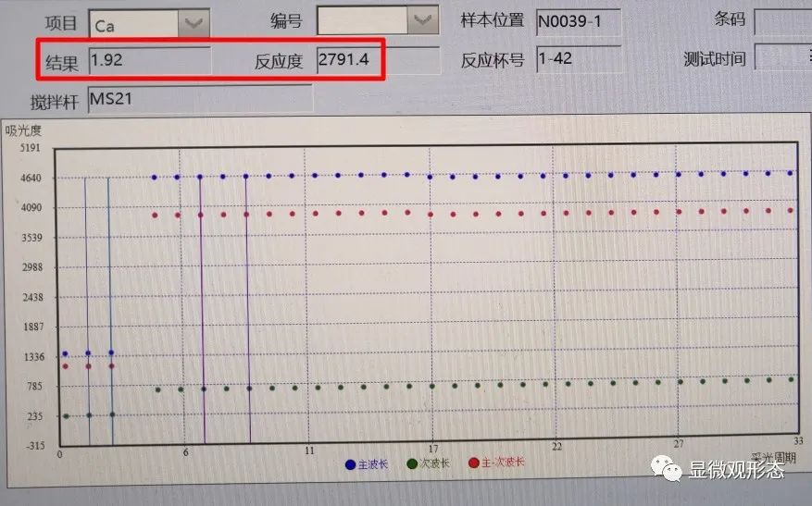
Task: Click the 235 y-axis value
Action: 35,416
